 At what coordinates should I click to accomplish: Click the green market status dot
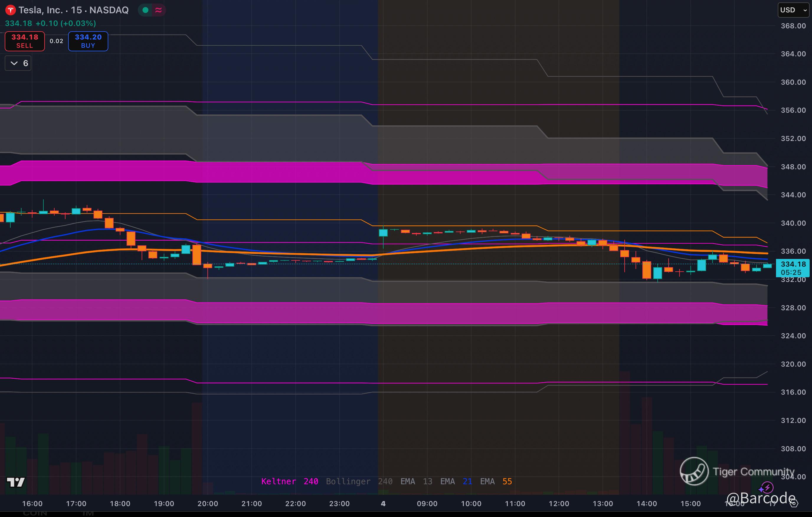click(x=146, y=10)
